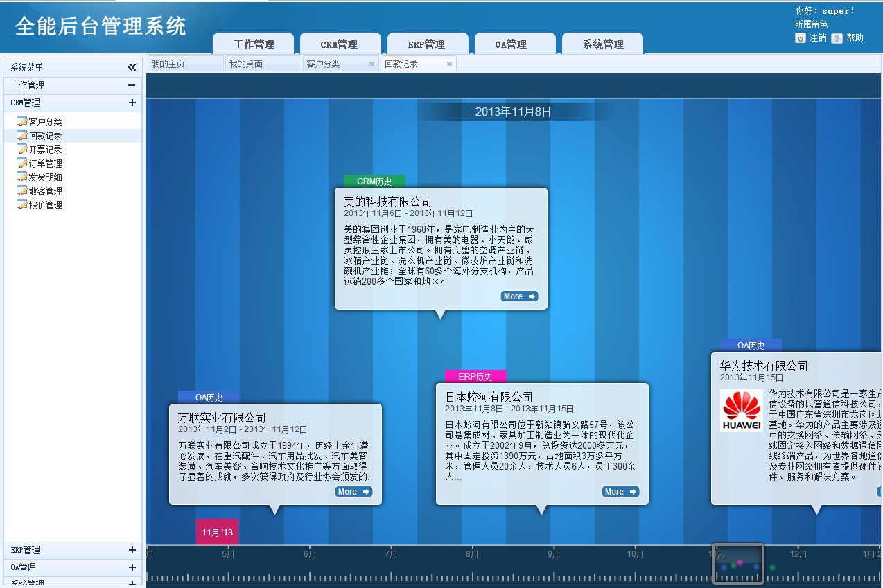
Task: Click the 帮助 help icon
Action: [837, 38]
